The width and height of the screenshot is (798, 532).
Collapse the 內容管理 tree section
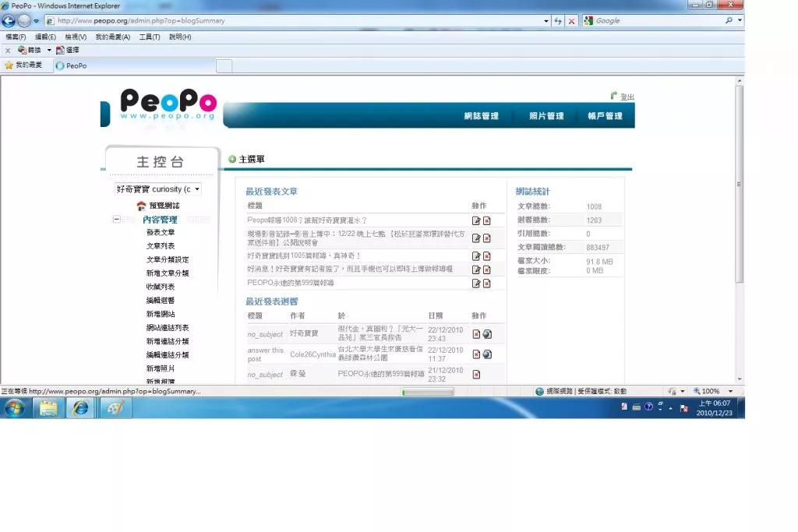tap(117, 219)
